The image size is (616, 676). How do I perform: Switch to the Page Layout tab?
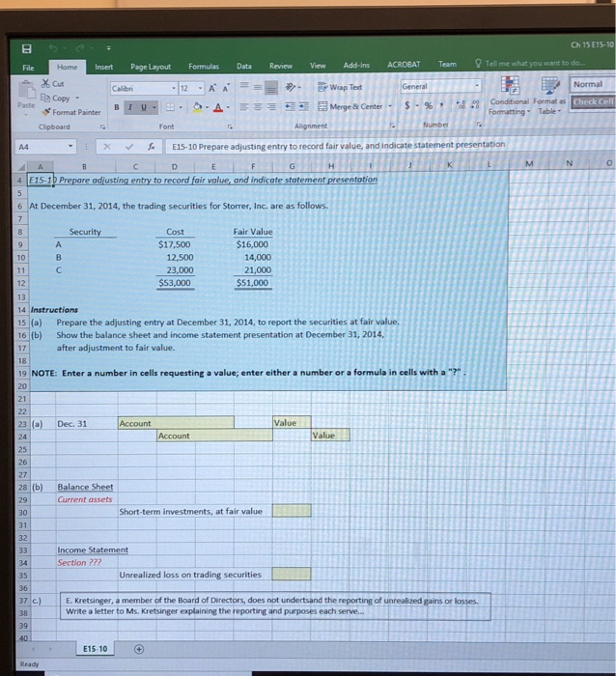point(151,67)
